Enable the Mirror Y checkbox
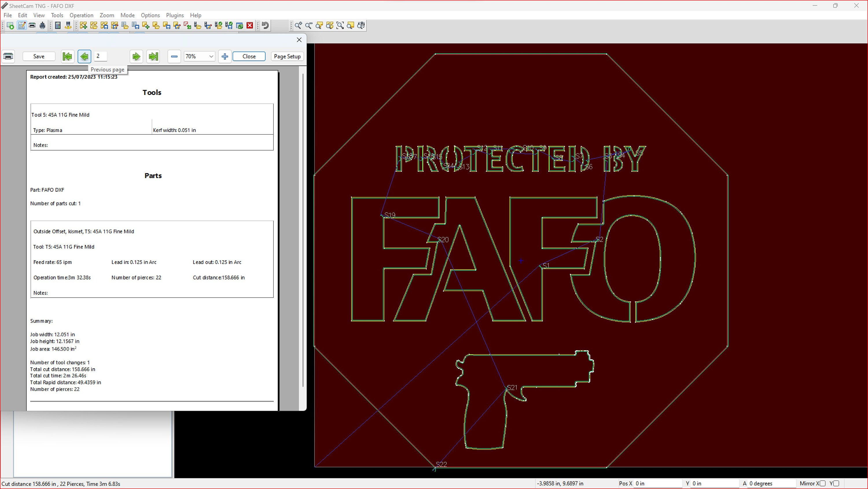The height and width of the screenshot is (489, 868). coord(836,483)
